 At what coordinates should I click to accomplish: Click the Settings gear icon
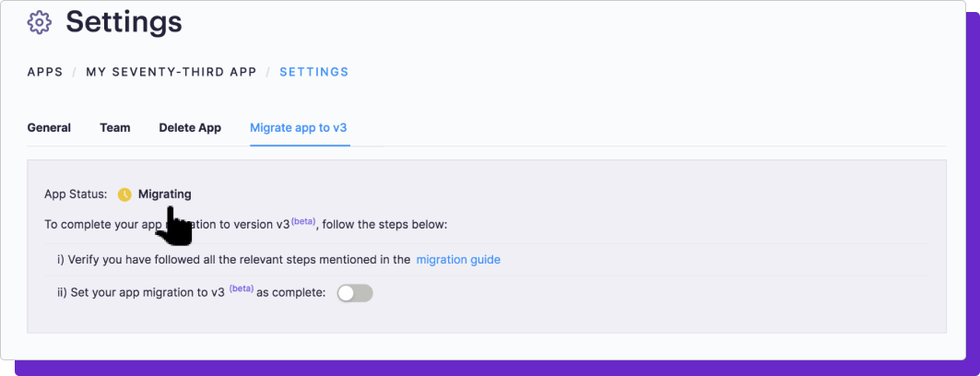[40, 22]
